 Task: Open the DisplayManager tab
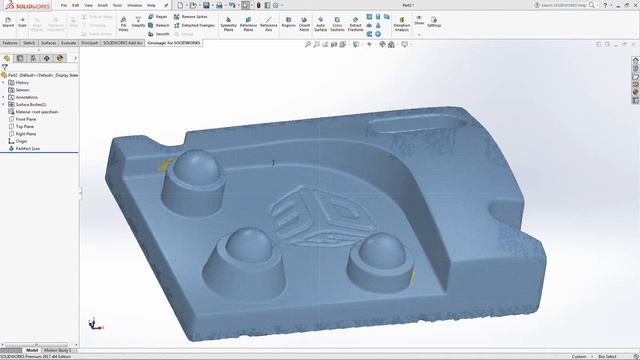(x=60, y=58)
